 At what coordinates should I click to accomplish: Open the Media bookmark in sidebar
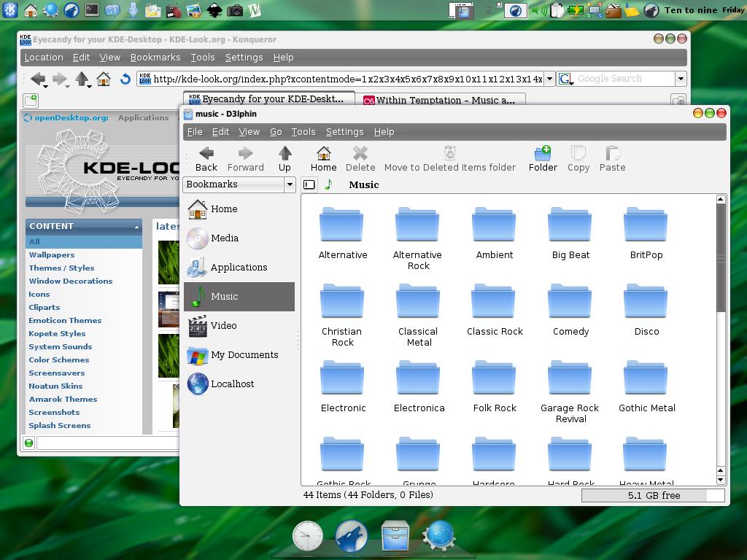pos(239,238)
